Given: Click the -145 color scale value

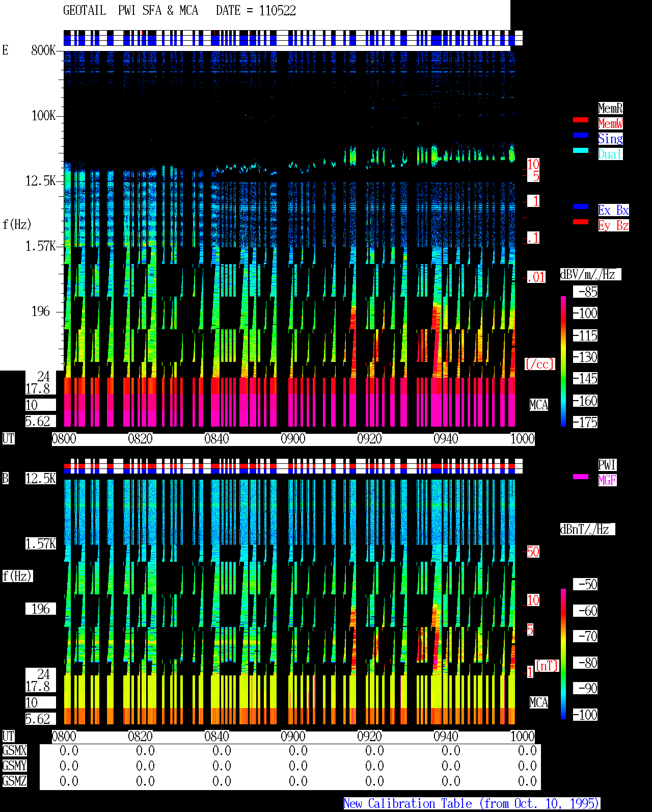Looking at the screenshot, I should click(585, 378).
